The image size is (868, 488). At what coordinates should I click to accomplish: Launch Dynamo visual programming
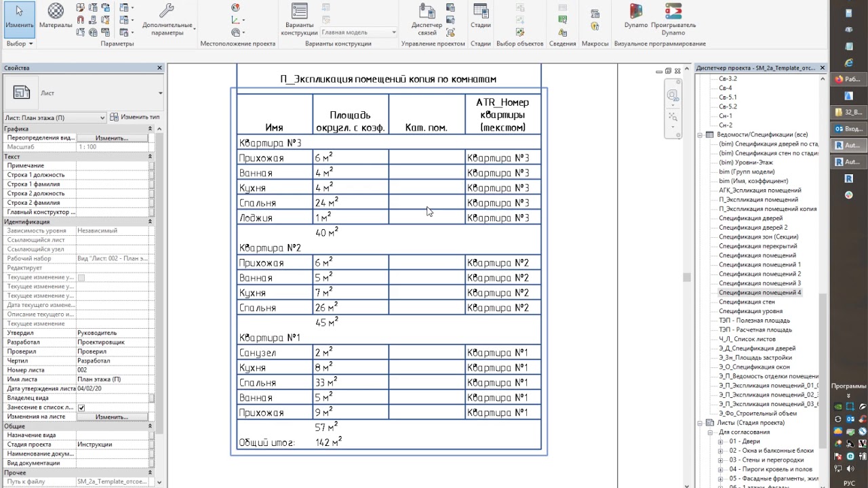(x=636, y=16)
